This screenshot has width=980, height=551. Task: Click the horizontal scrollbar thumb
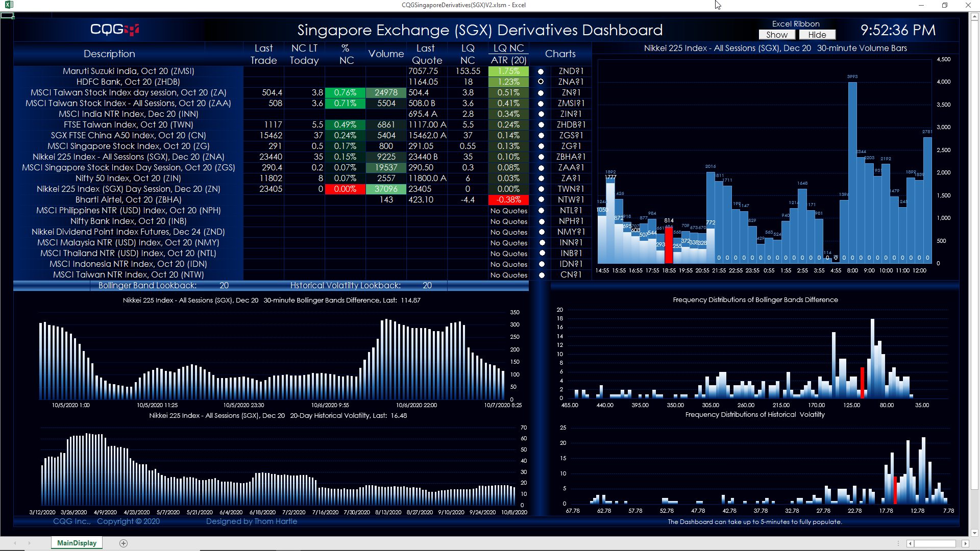[x=935, y=544]
